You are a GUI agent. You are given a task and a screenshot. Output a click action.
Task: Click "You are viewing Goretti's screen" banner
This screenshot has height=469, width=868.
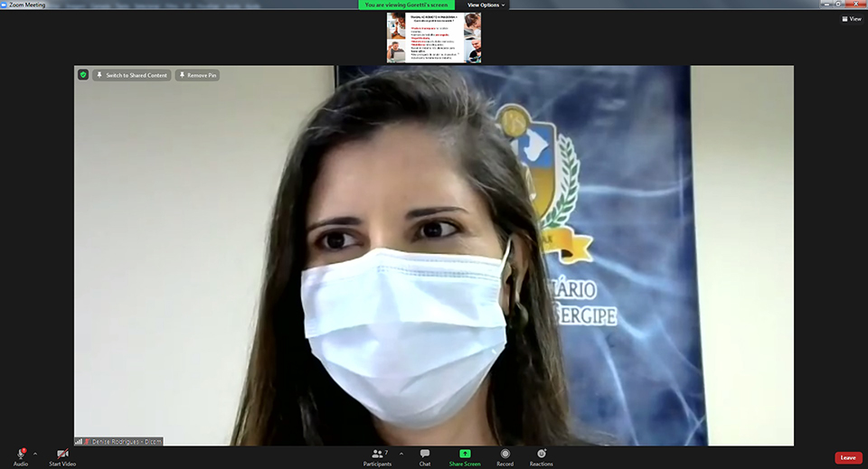click(x=406, y=5)
